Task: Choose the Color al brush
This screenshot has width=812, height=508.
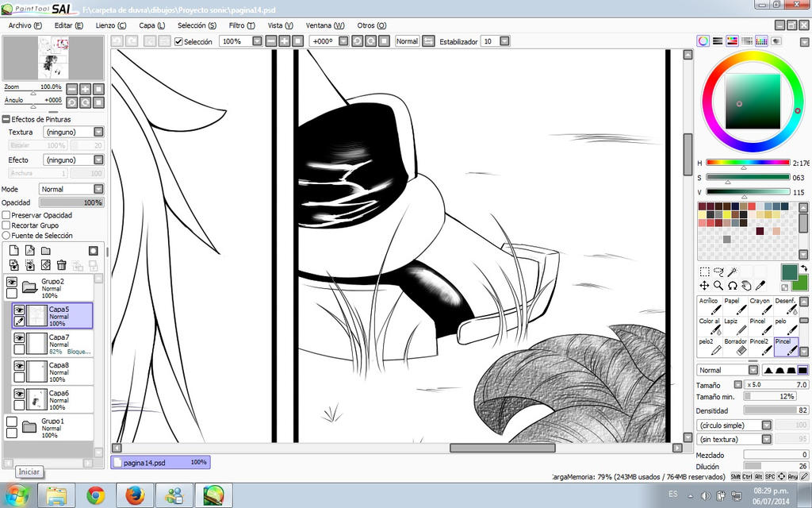Action: point(709,326)
